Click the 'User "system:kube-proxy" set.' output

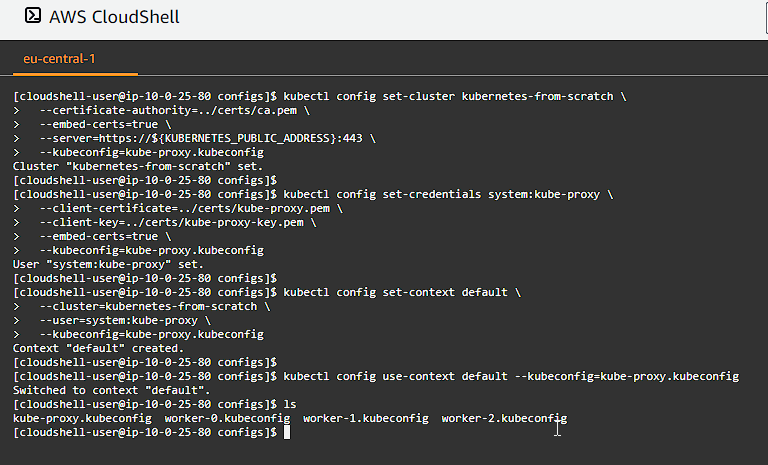pyautogui.click(x=108, y=265)
